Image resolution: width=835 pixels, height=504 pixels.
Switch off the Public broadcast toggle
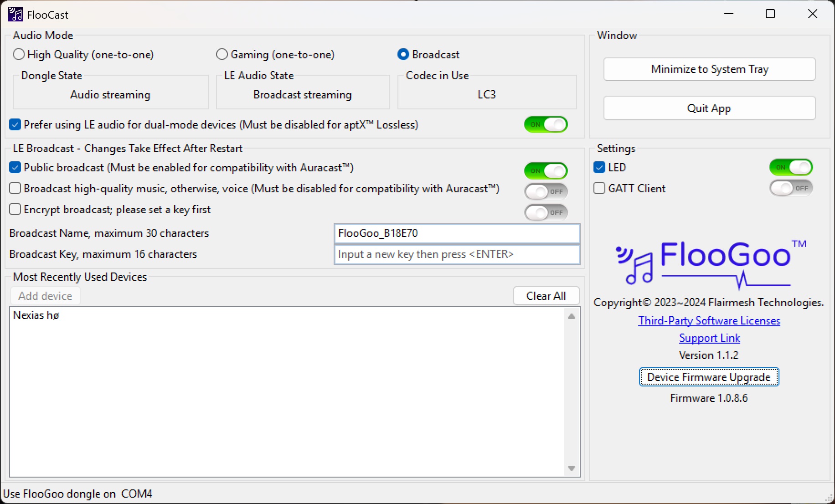coord(546,171)
